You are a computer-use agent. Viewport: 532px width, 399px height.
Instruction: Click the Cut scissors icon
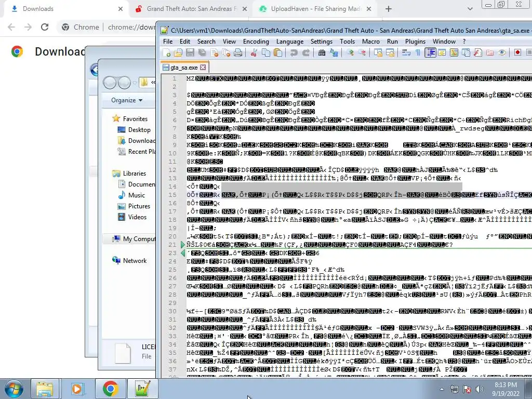[254, 52]
